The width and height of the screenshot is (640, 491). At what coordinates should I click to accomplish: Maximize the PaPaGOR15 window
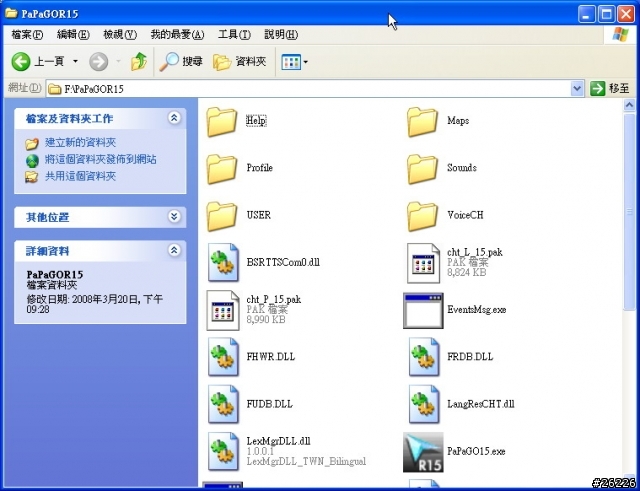tap(606, 14)
